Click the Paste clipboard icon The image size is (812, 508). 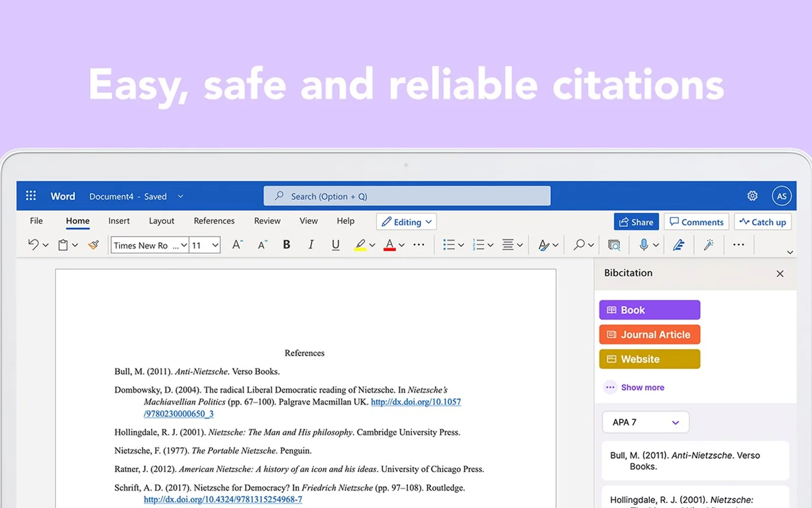pos(63,245)
